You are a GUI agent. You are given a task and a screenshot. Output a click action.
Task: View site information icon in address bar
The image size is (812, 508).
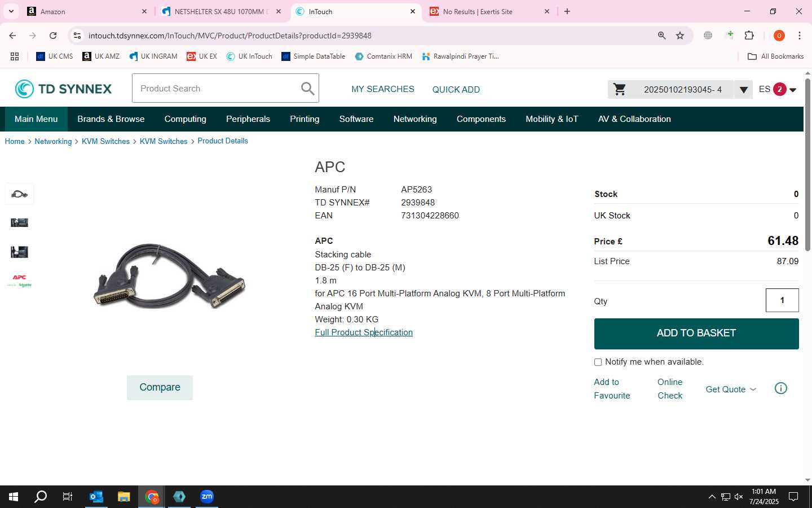tap(77, 36)
